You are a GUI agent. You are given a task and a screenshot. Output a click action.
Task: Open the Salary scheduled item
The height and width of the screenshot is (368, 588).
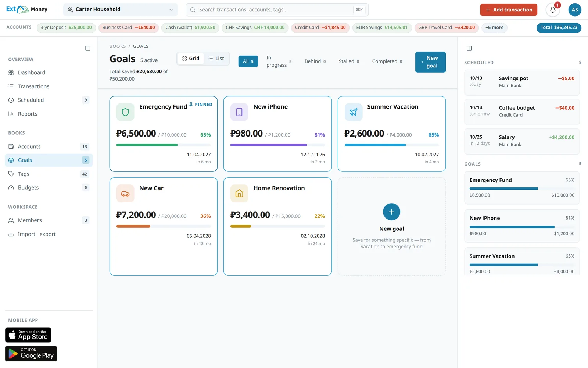(x=522, y=141)
